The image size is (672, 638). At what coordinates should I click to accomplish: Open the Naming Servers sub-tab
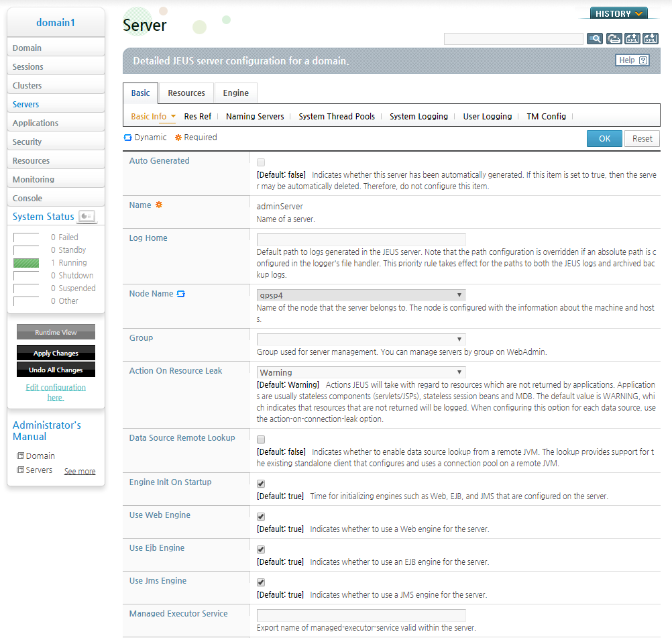coord(255,116)
